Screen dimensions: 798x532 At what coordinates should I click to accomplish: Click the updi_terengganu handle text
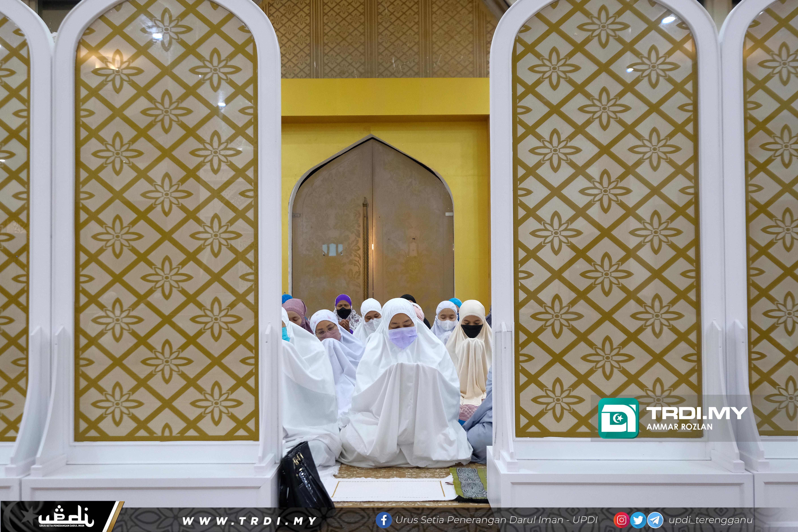click(710, 520)
